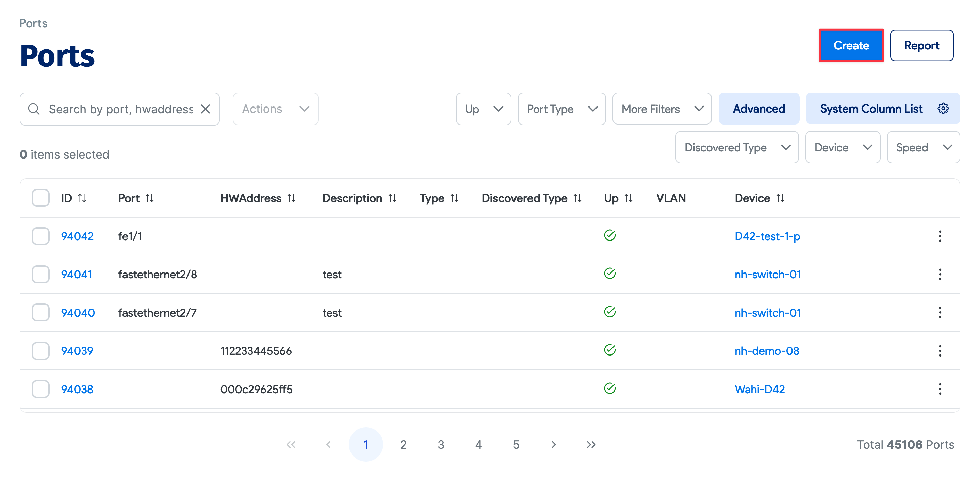Viewport: 980px width, 496px height.
Task: Click the gear icon in System Column List
Action: (x=943, y=109)
